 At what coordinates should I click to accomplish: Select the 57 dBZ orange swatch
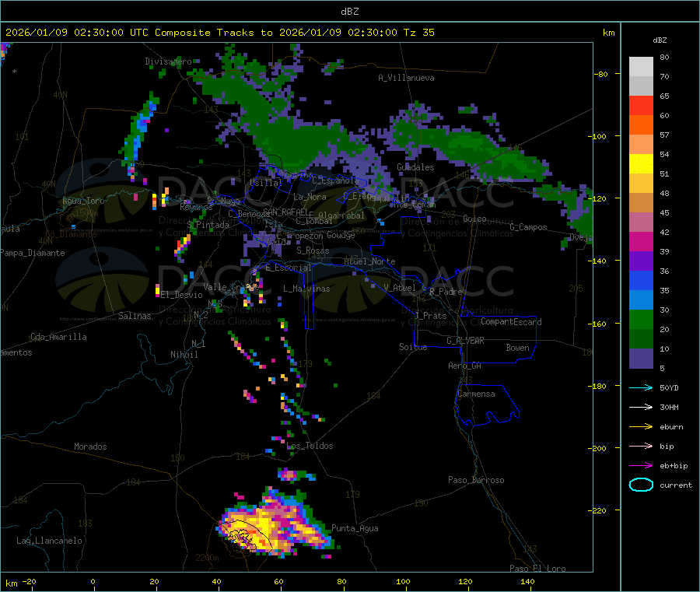(x=641, y=125)
